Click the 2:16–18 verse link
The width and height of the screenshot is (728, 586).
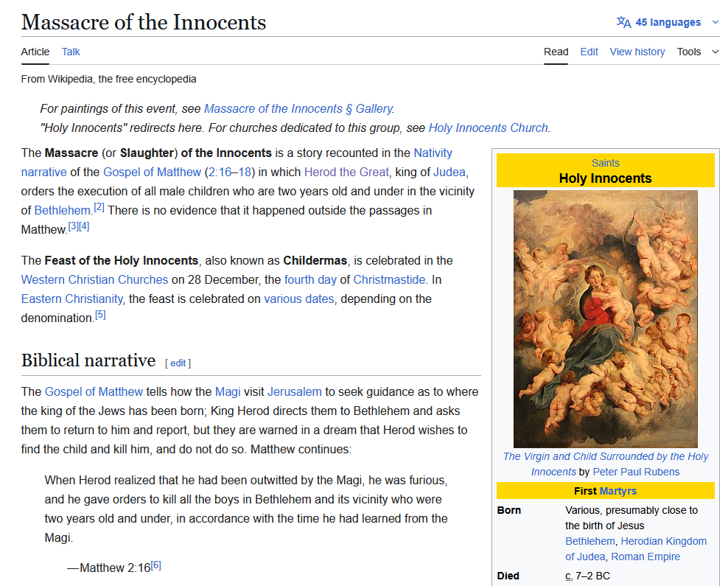pos(230,172)
